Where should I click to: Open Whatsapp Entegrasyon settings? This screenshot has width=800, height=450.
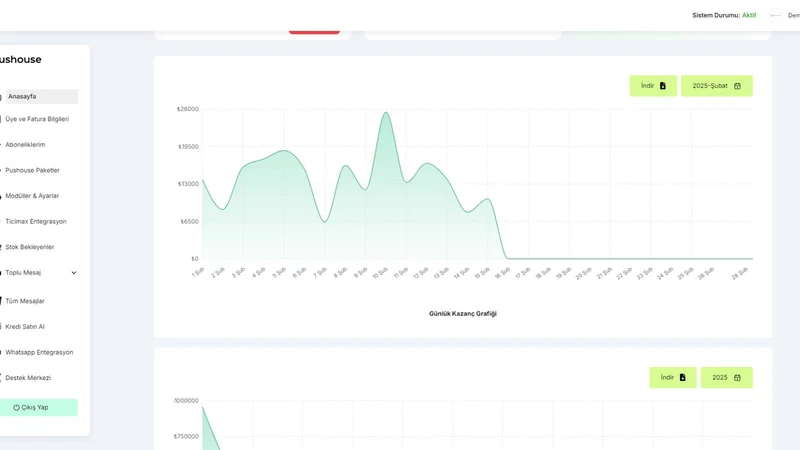(x=39, y=352)
